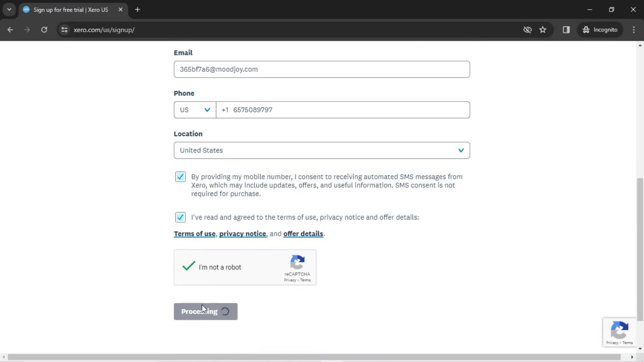
Task: Minimize the browser window
Action: [590, 10]
